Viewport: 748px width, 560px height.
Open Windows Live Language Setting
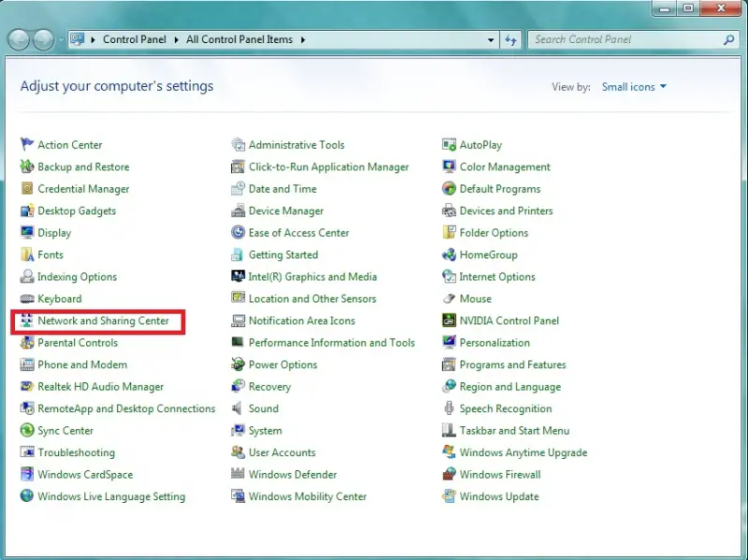pos(111,496)
